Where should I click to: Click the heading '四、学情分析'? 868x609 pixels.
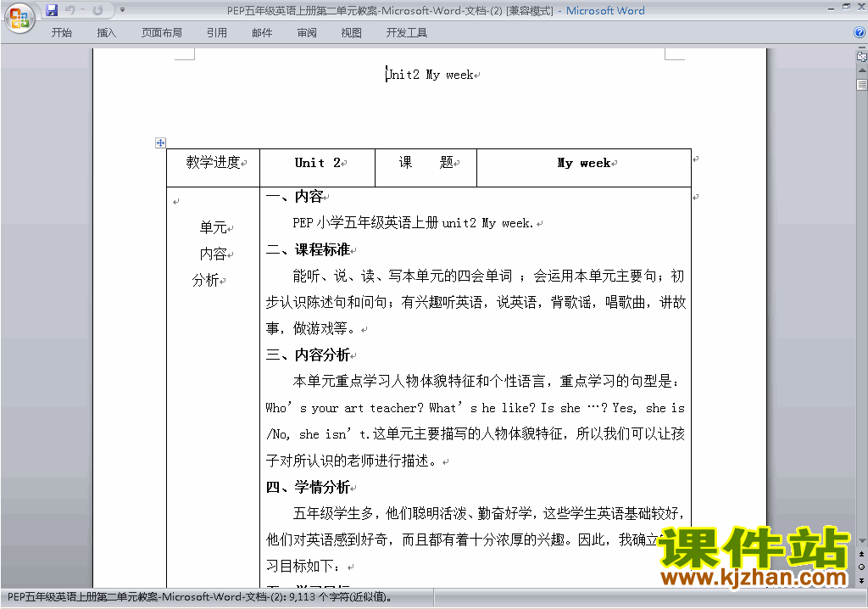pos(308,488)
